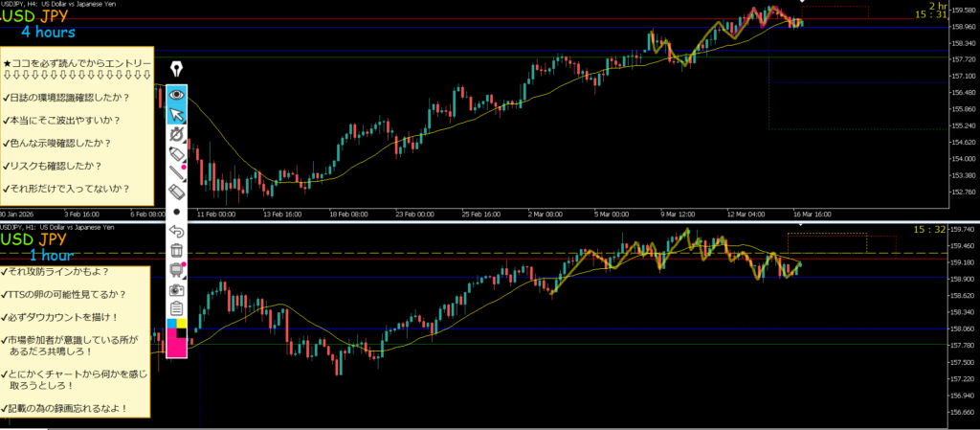
Task: Click the clipboard icon in toolbar
Action: (177, 307)
